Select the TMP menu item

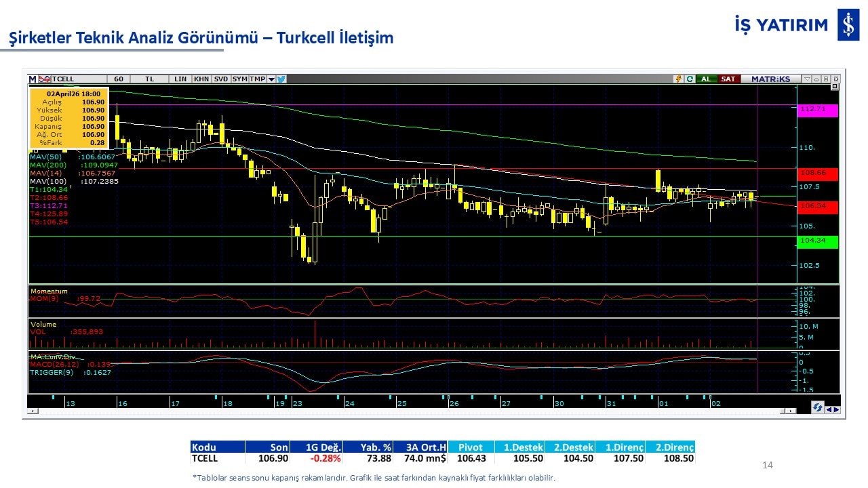click(x=257, y=79)
